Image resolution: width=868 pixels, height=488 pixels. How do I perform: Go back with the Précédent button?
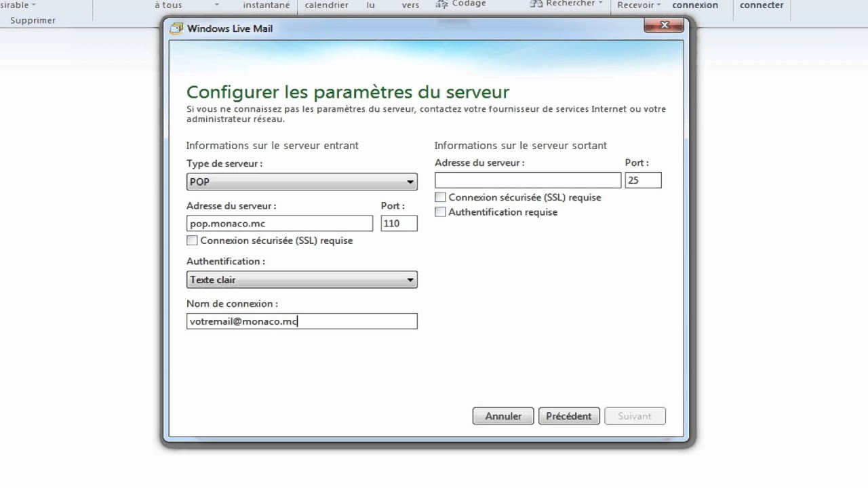pos(569,416)
